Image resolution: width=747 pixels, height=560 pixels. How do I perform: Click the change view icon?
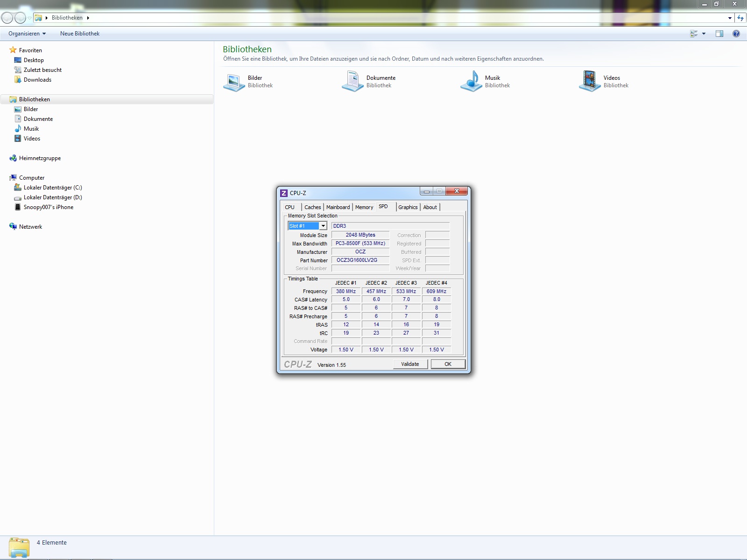tap(694, 34)
